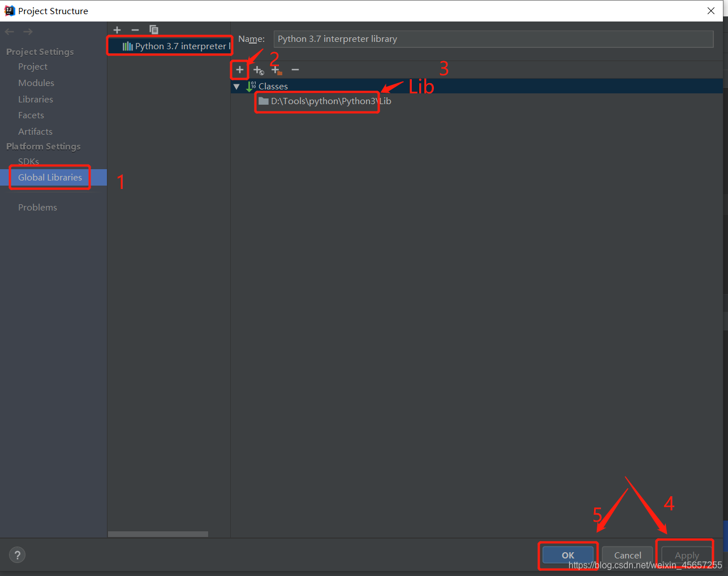The image size is (728, 576).
Task: Open Project settings page
Action: point(33,67)
